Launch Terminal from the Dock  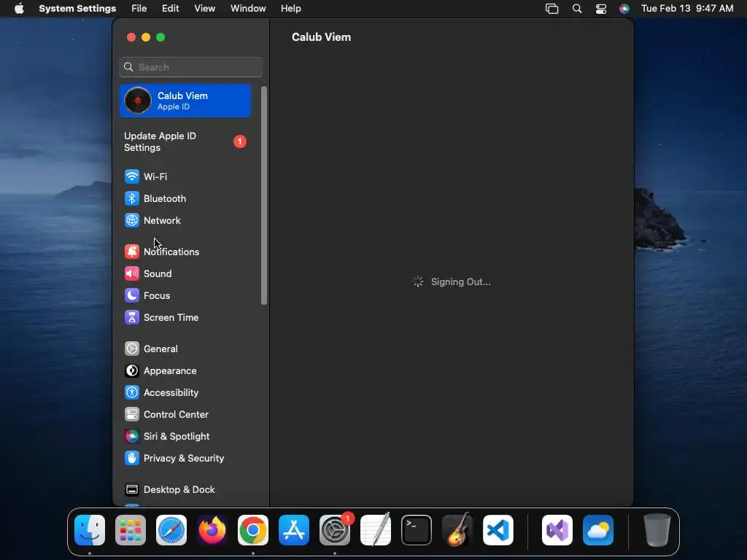pos(417,530)
